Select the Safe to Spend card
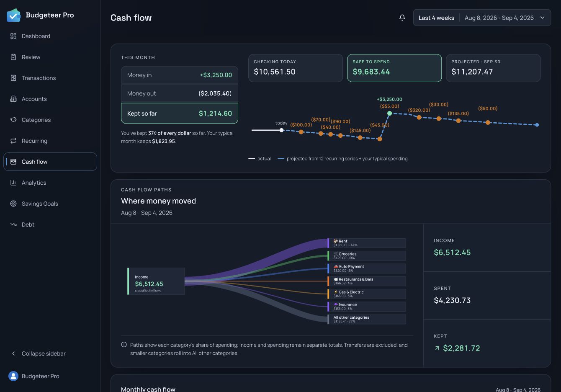The width and height of the screenshot is (561, 392). (394, 68)
